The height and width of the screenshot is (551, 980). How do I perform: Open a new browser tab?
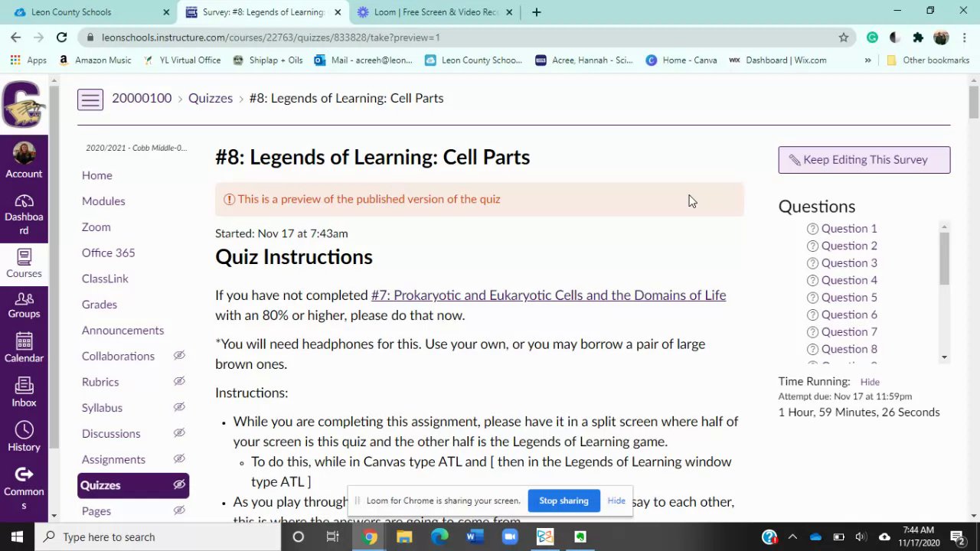[537, 12]
